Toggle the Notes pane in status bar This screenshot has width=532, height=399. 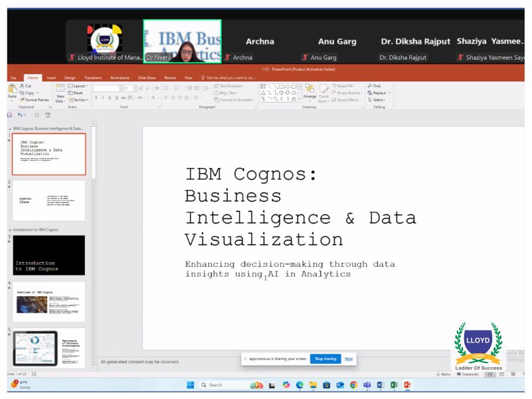(444, 374)
